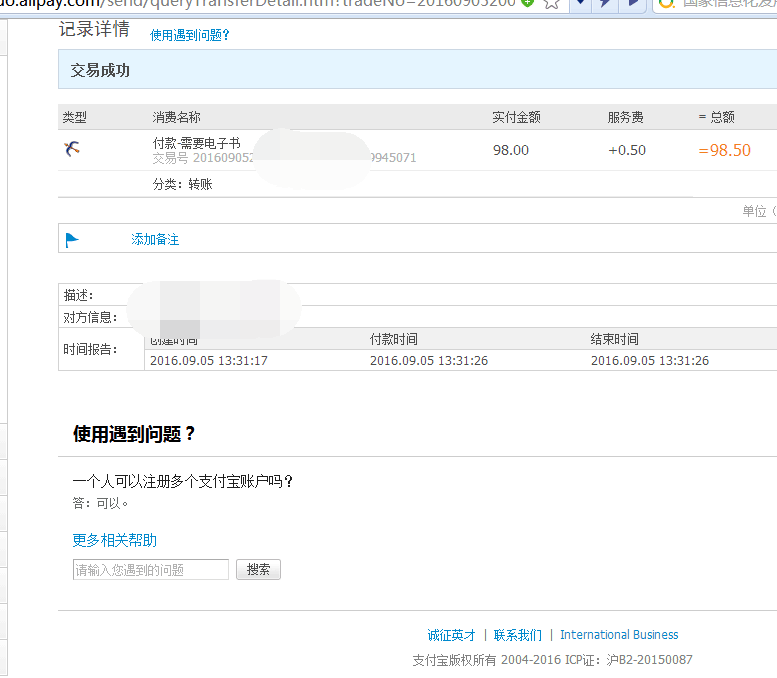This screenshot has width=777, height=678.
Task: Click the browser search box engine icon
Action: 666,3
